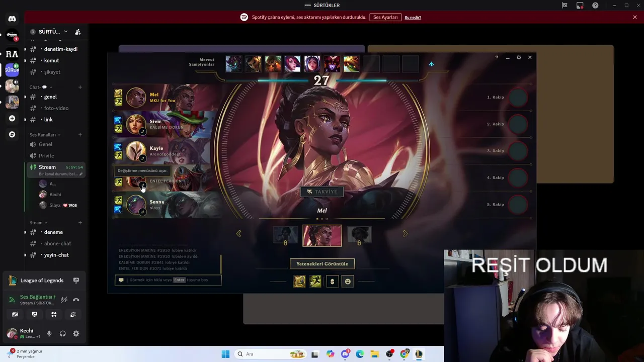
Task: Open Windows Start menu
Action: point(226,354)
